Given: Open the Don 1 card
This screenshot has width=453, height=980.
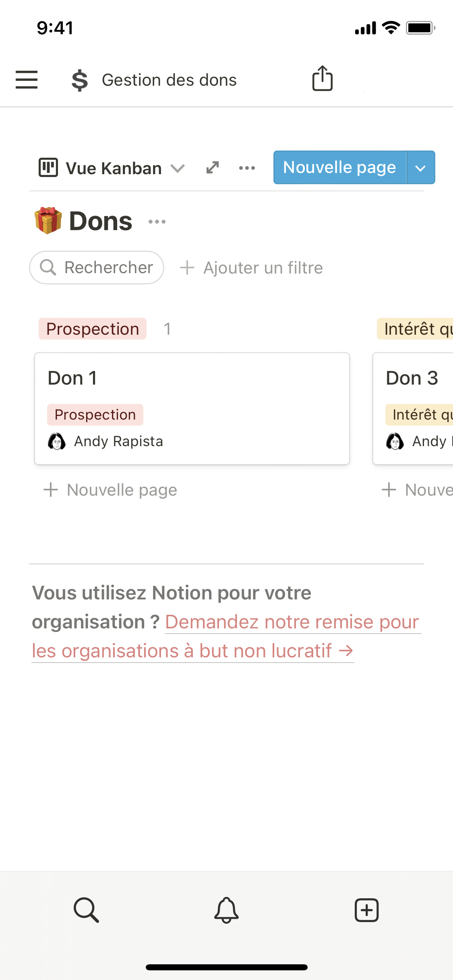Looking at the screenshot, I should [x=192, y=408].
